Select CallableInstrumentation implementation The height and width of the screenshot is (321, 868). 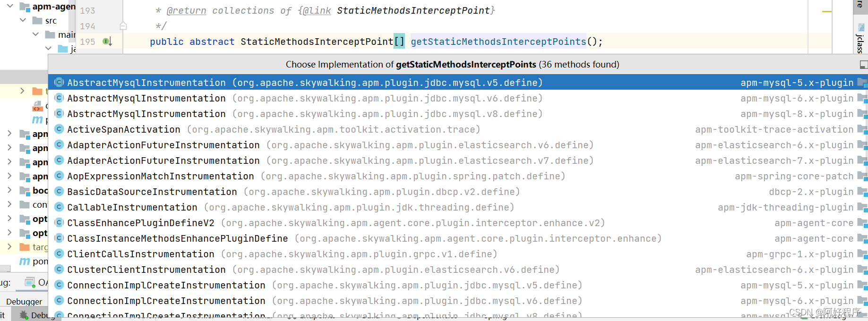click(x=457, y=207)
